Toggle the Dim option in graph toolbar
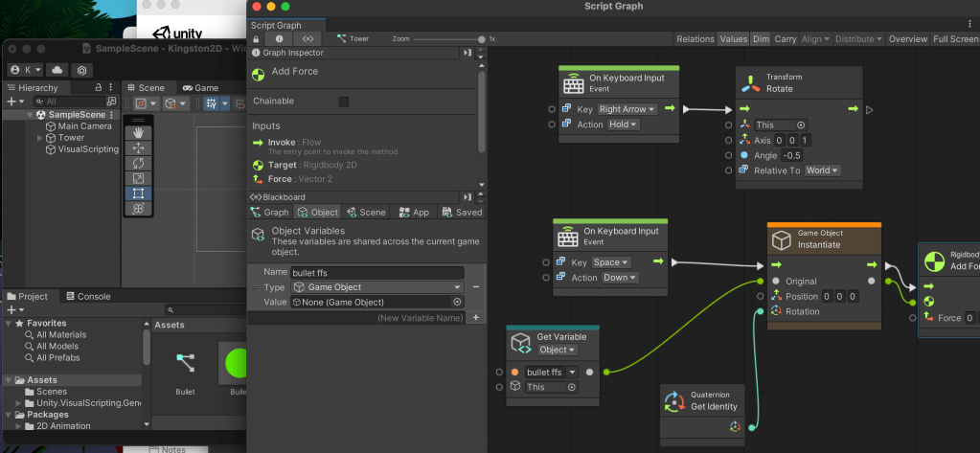 point(761,39)
